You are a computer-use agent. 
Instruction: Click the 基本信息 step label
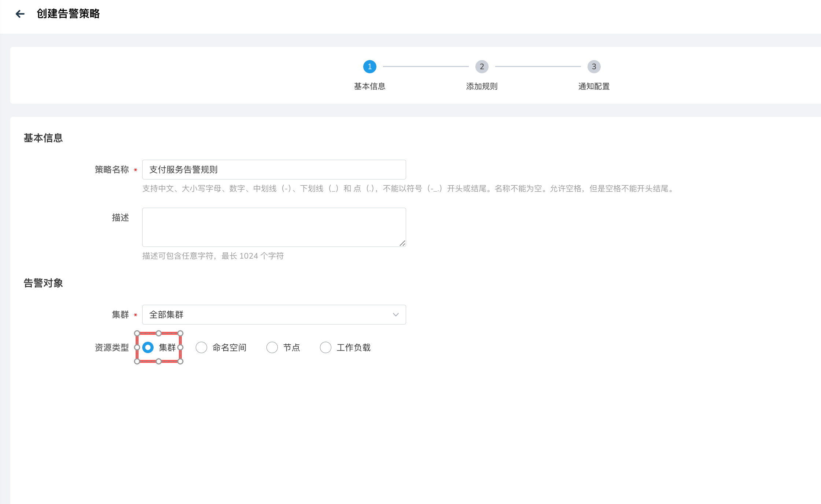click(369, 86)
